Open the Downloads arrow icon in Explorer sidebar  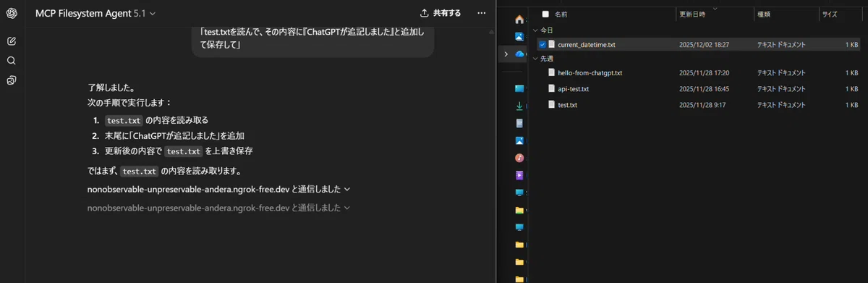coord(519,106)
